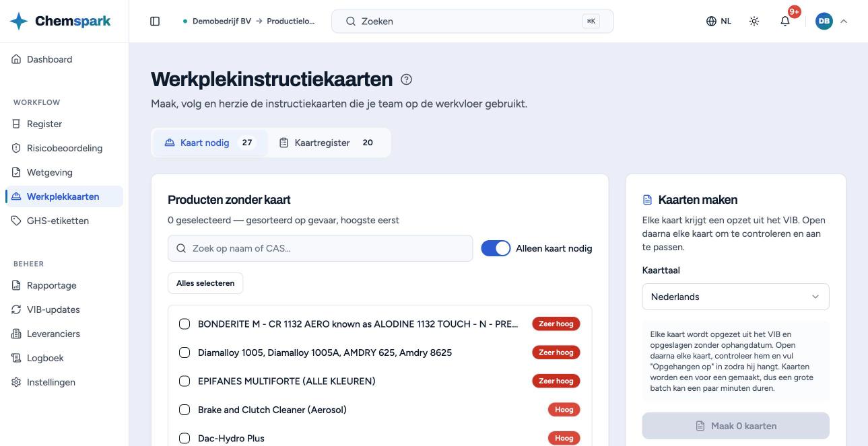The image size is (868, 446).
Task: Click the Logboek icon
Action: coord(16,358)
